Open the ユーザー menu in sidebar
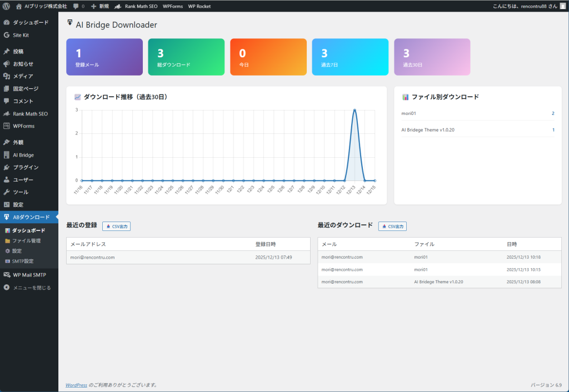 coord(23,180)
